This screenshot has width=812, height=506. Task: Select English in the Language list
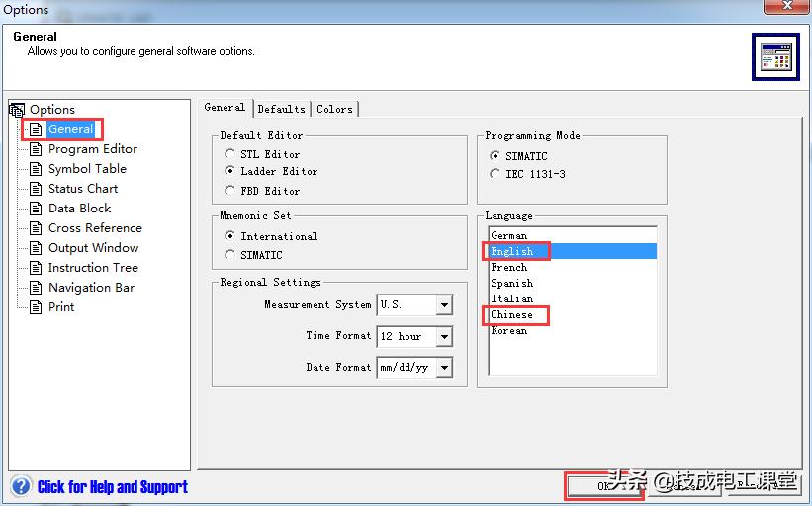click(573, 251)
